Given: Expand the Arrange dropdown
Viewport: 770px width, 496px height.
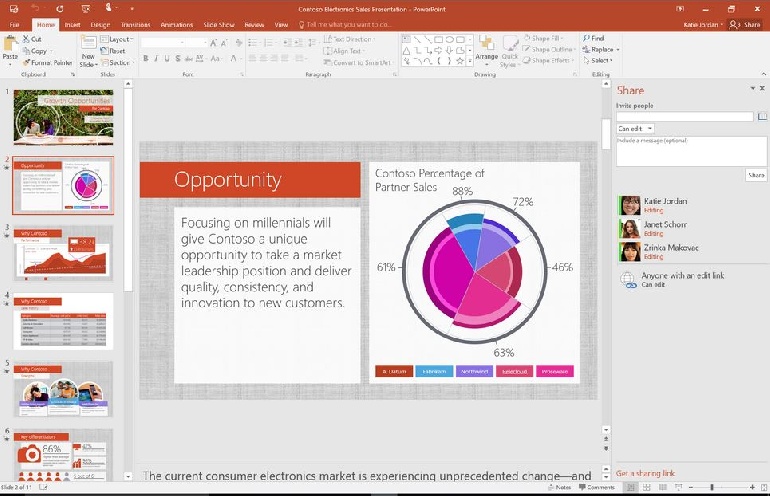Looking at the screenshot, I should pos(487,64).
